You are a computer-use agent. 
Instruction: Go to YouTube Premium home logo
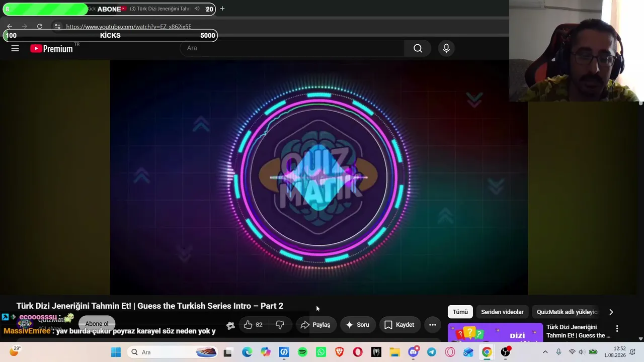click(52, 48)
